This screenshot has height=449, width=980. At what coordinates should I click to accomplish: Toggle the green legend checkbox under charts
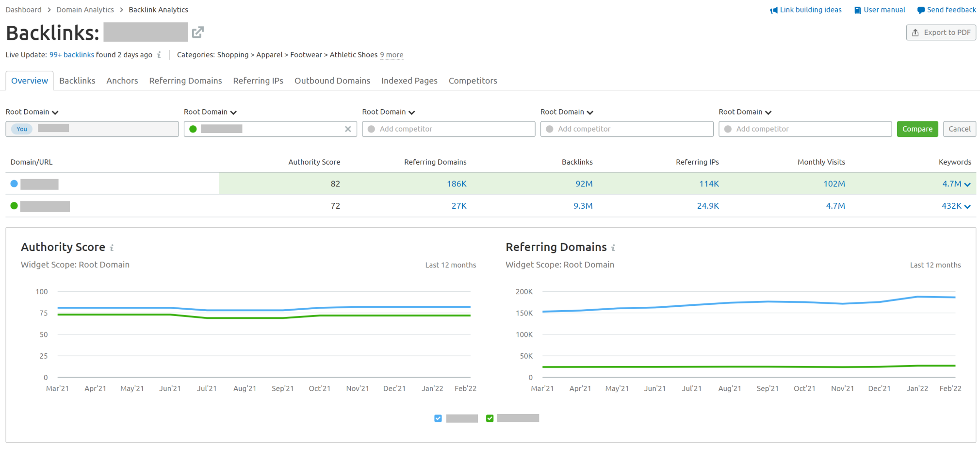click(x=490, y=418)
